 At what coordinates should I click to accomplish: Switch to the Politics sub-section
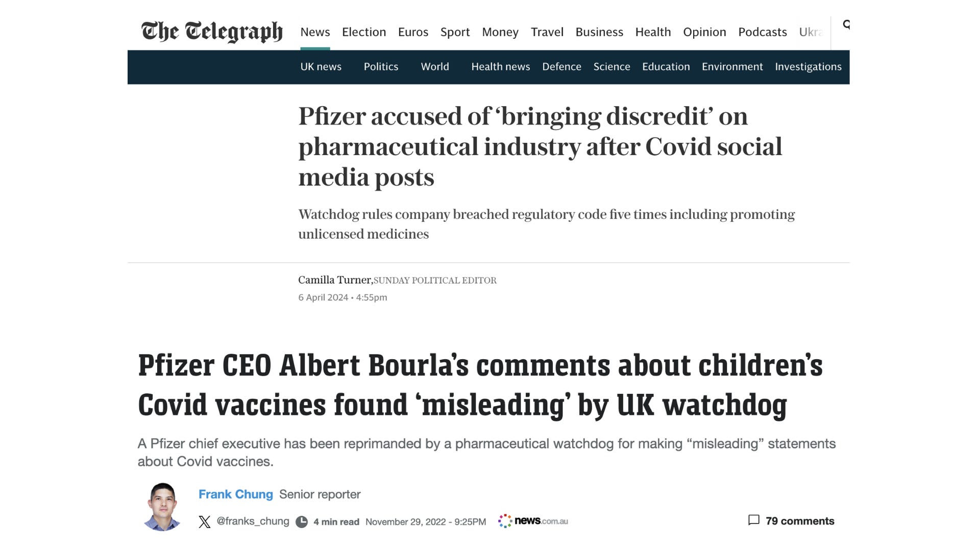[x=381, y=67]
